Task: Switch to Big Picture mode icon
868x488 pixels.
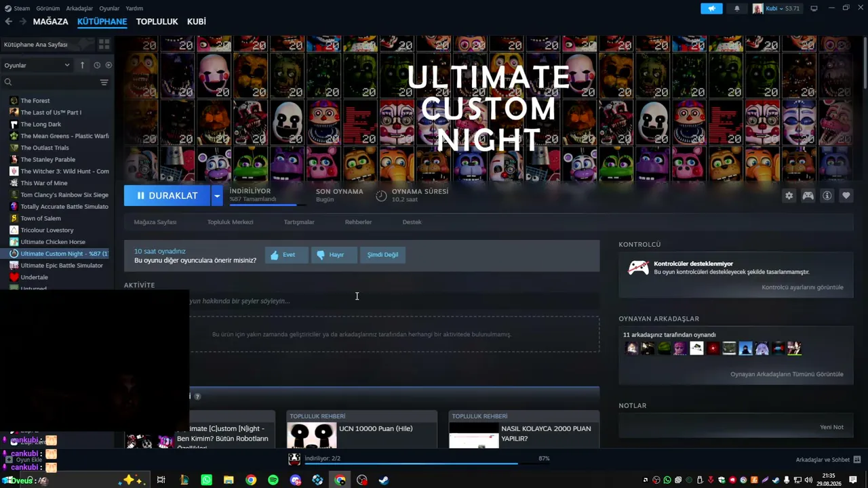Action: click(x=814, y=8)
